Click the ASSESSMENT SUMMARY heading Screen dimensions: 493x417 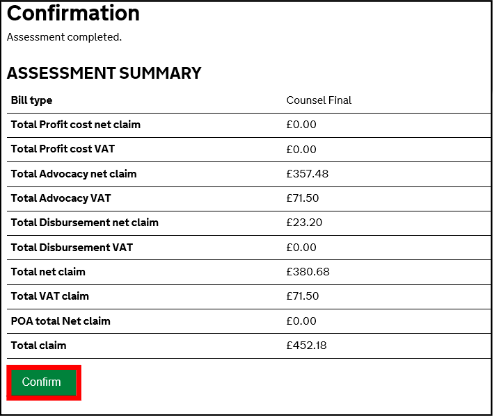104,73
